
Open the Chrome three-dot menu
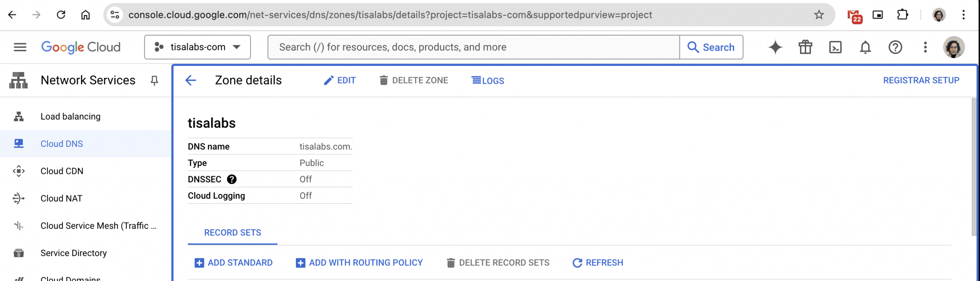(963, 15)
